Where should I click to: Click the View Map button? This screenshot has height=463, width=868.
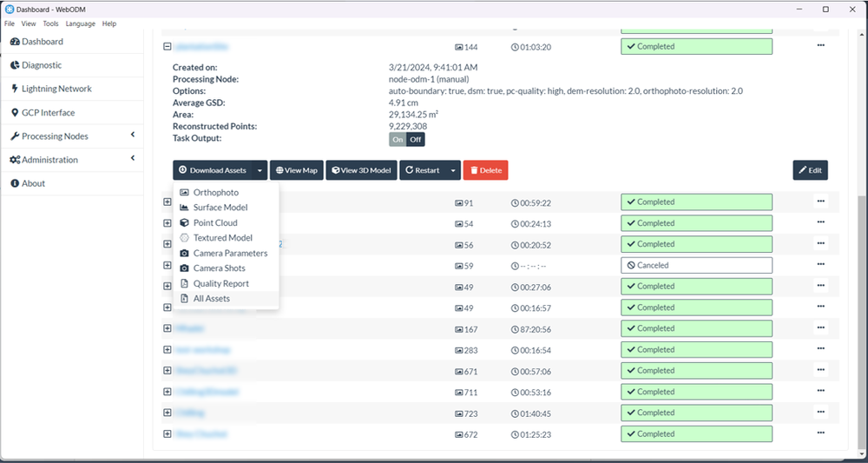coord(296,170)
